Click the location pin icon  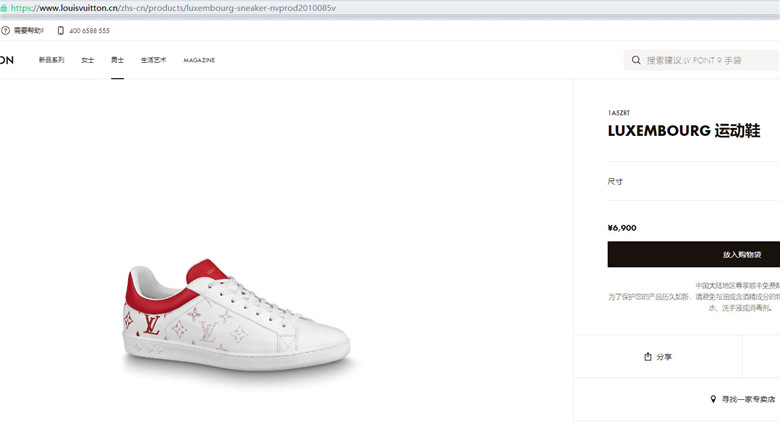tap(713, 399)
